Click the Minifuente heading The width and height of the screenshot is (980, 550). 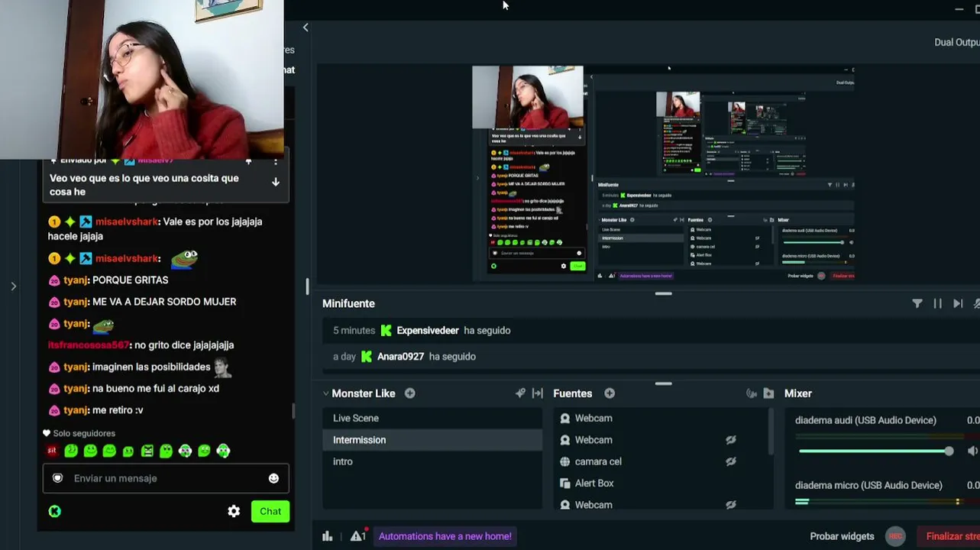click(x=348, y=303)
